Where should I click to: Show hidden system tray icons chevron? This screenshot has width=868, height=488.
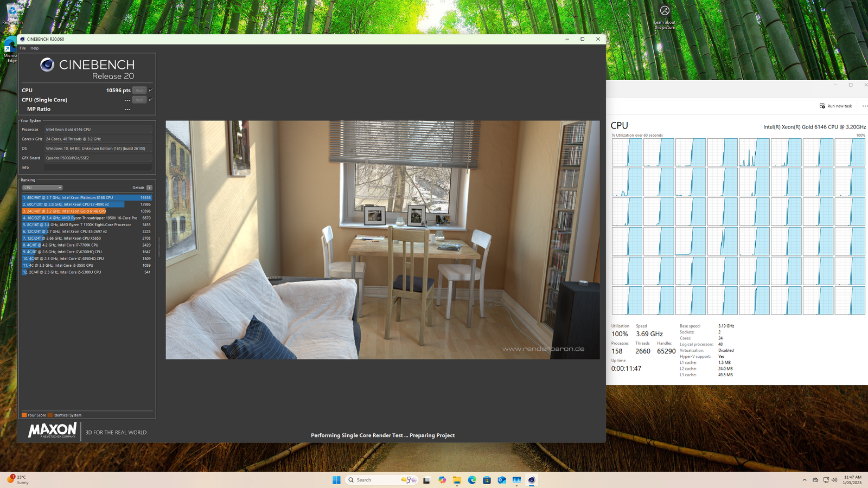[x=805, y=480]
